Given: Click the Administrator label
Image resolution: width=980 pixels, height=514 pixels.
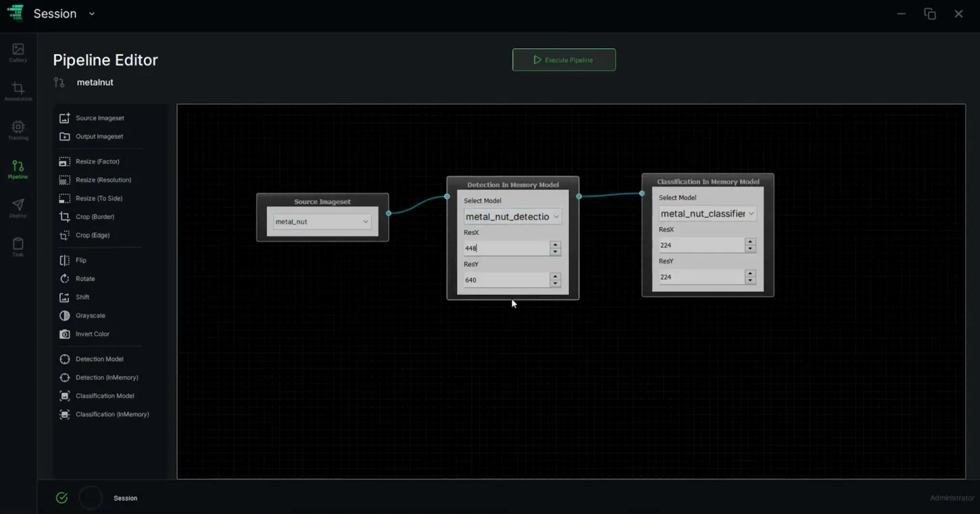Looking at the screenshot, I should pos(952,498).
